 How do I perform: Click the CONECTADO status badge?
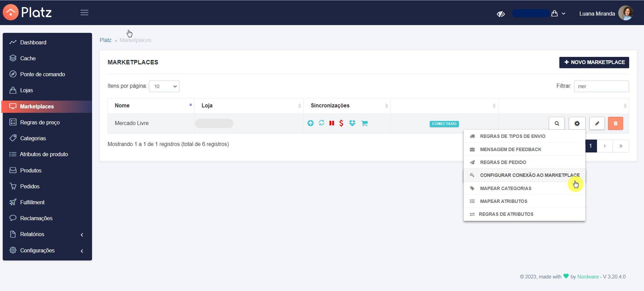[x=444, y=124]
